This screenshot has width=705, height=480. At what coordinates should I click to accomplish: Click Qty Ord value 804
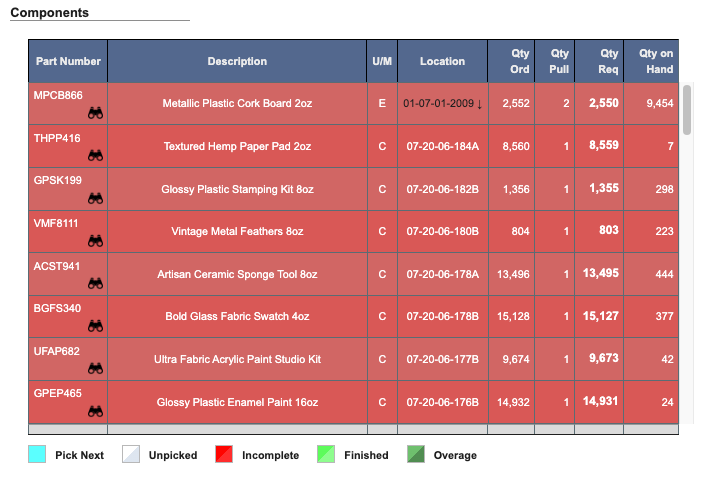click(520, 231)
